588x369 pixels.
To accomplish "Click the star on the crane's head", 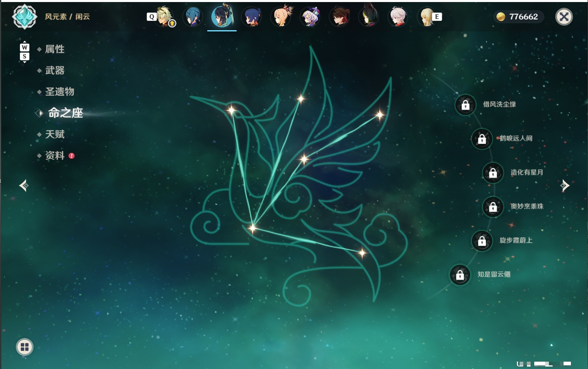I will point(231,110).
